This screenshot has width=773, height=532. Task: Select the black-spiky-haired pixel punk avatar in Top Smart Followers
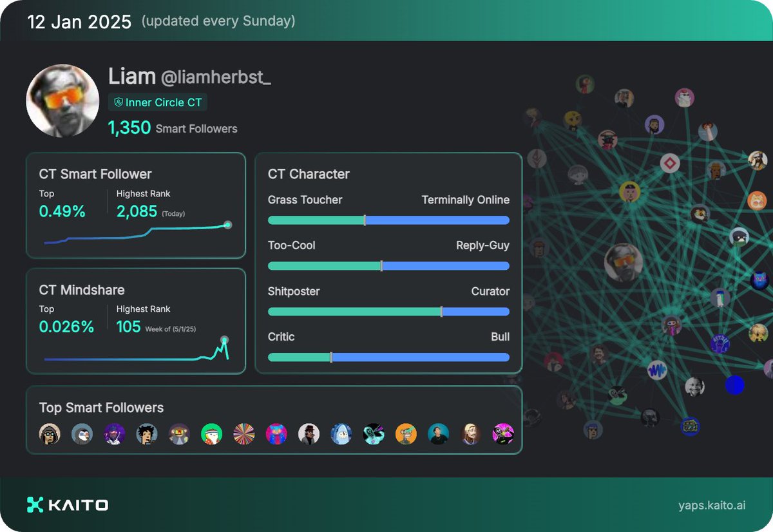point(147,434)
